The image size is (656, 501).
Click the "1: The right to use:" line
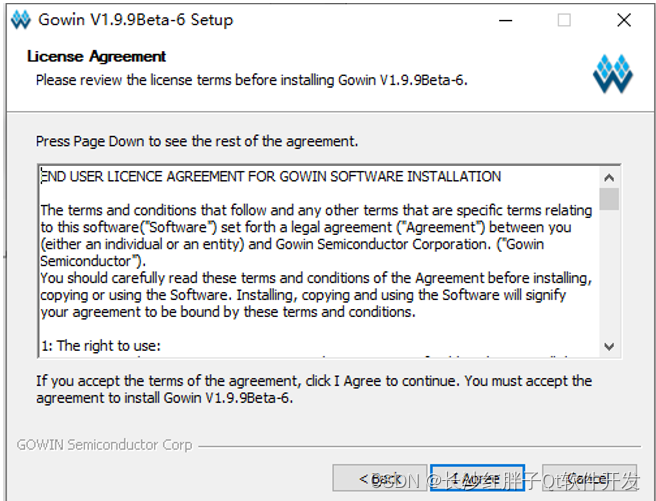tap(101, 345)
